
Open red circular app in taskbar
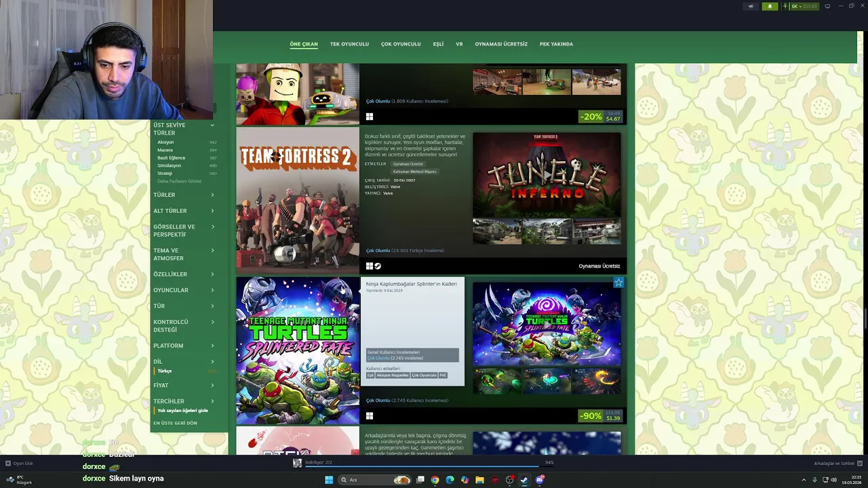click(x=494, y=480)
